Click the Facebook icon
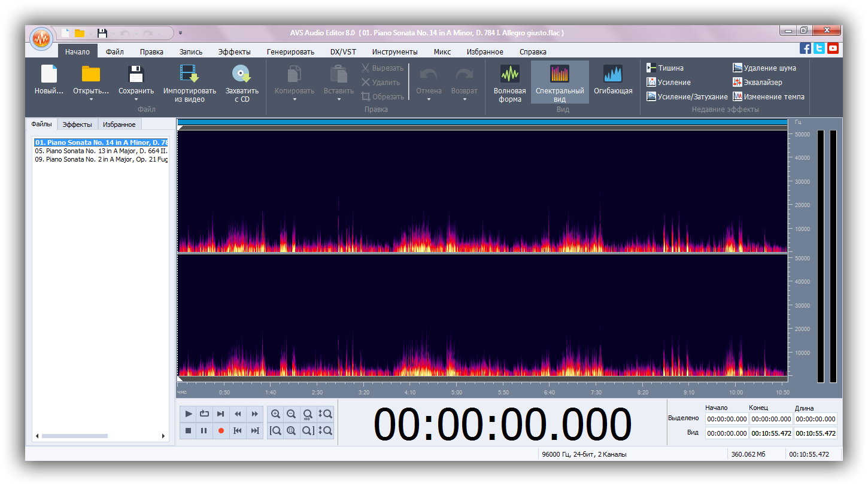 [806, 48]
